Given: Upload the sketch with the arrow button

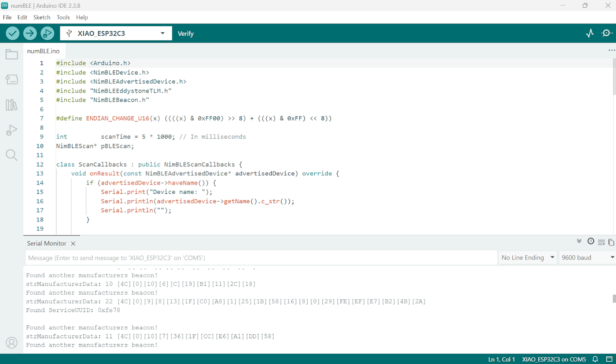Looking at the screenshot, I should [x=30, y=34].
